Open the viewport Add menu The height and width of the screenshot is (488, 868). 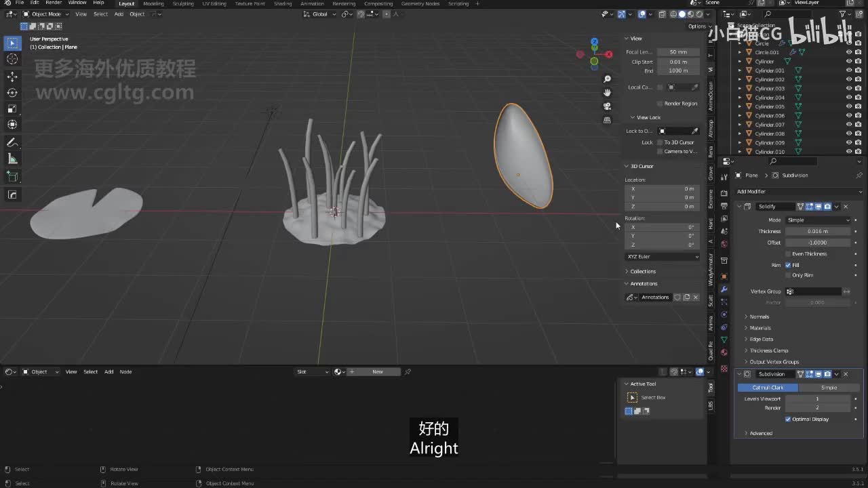point(119,14)
